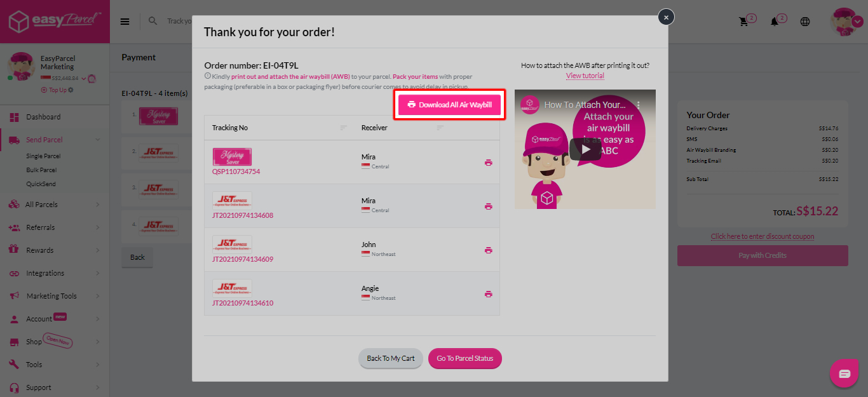Launch the chat support bubble
This screenshot has width=868, height=397.
[x=844, y=373]
